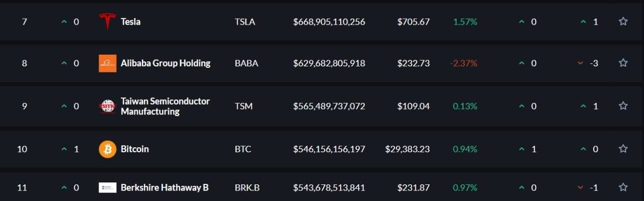Screen dimensions: 644x201
Task: Click the TSMC logo icon
Action: coord(107,106)
